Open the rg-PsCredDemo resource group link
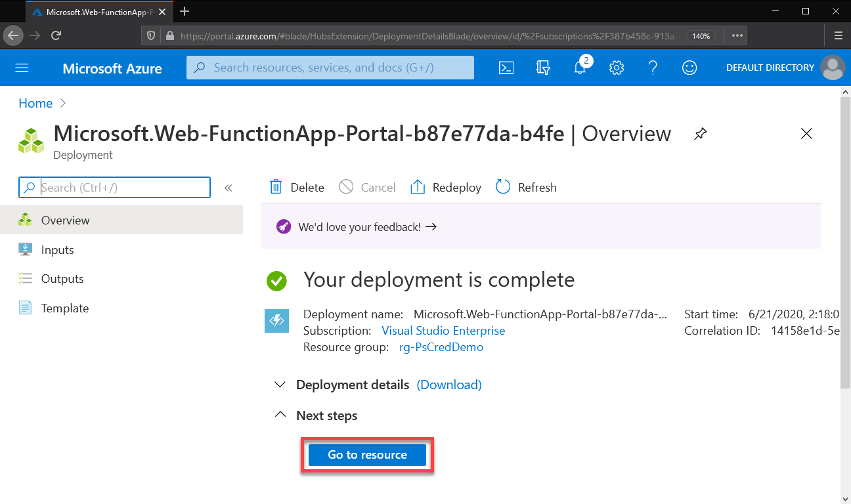Screen dimensions: 851x504 [x=441, y=347]
